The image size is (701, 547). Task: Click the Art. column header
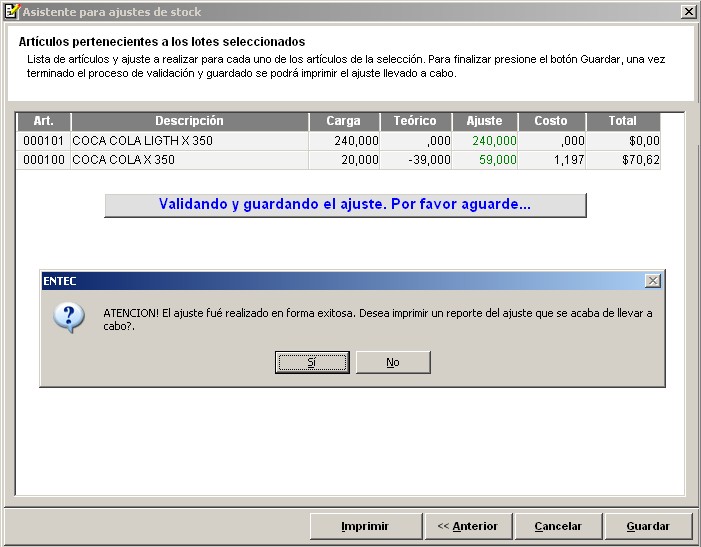click(43, 121)
